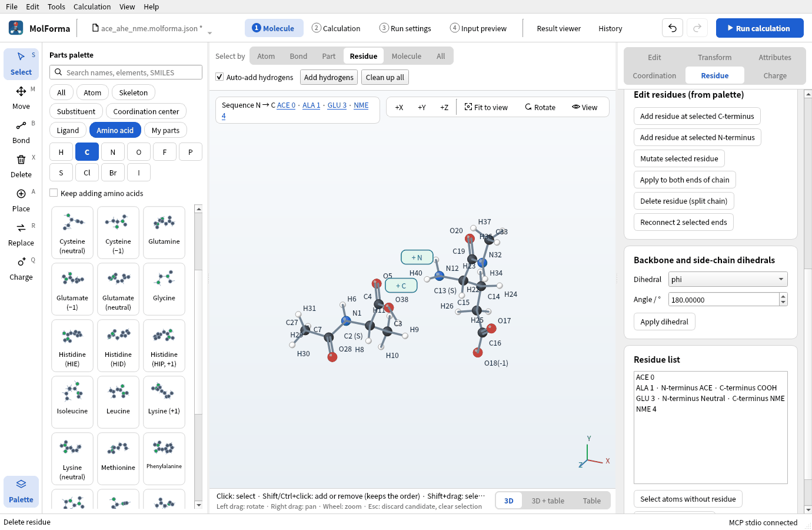This screenshot has height=530, width=812.
Task: Enable Keep adding amino acids
Action: click(x=54, y=193)
